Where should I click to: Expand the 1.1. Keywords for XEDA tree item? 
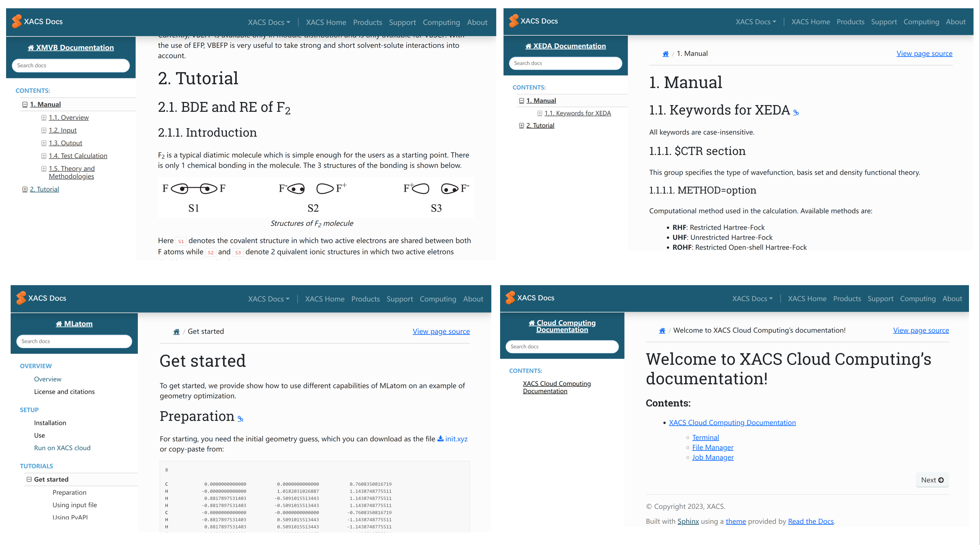click(539, 113)
